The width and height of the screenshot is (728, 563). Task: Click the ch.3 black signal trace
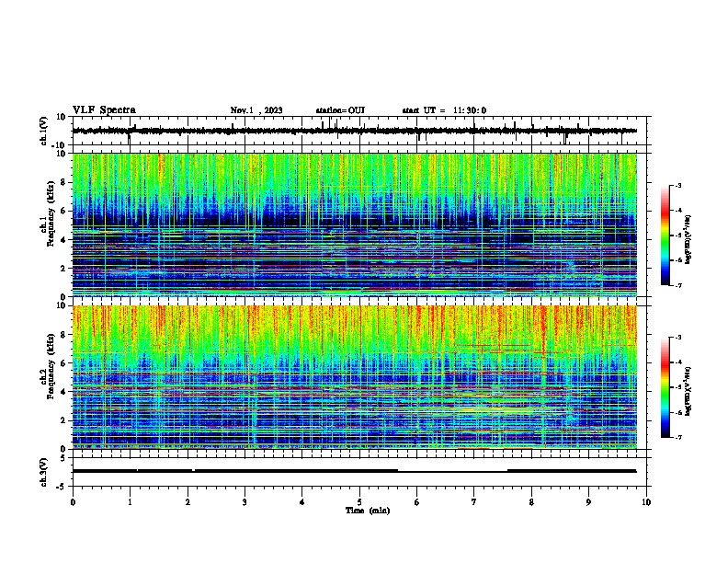click(354, 471)
